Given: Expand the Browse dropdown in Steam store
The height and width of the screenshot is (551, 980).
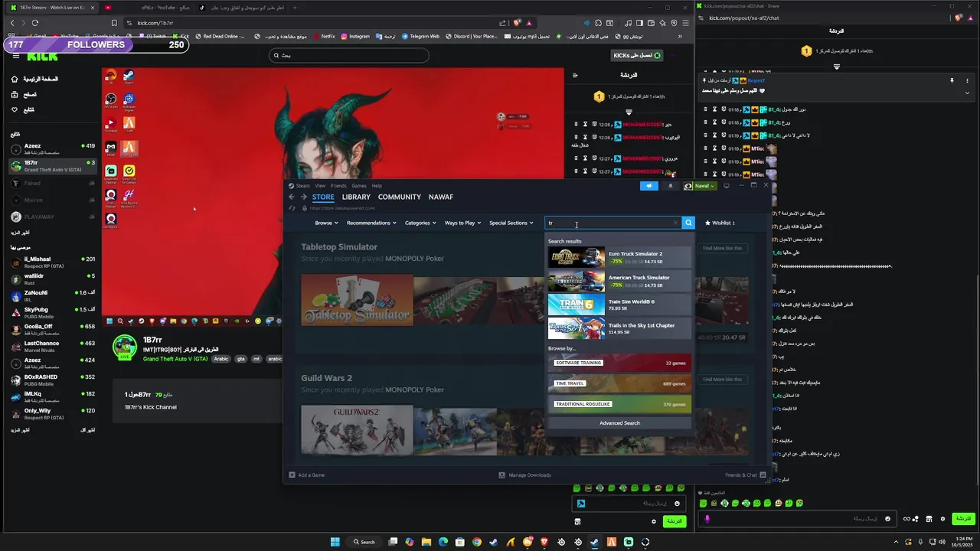Looking at the screenshot, I should coord(325,223).
